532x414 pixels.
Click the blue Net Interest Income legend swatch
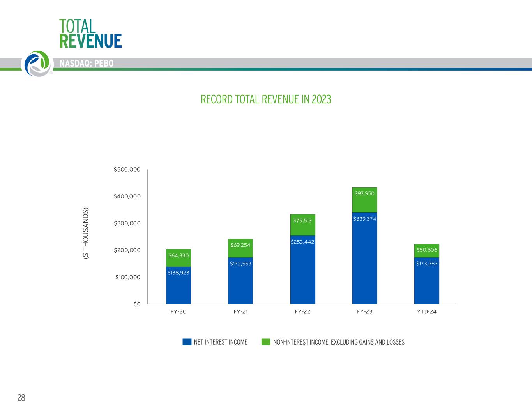pyautogui.click(x=187, y=342)
